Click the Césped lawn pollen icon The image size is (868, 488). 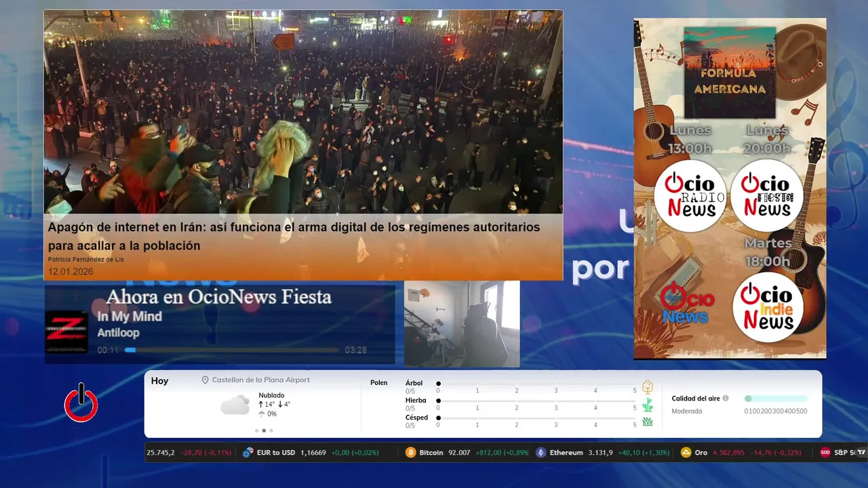pos(648,422)
